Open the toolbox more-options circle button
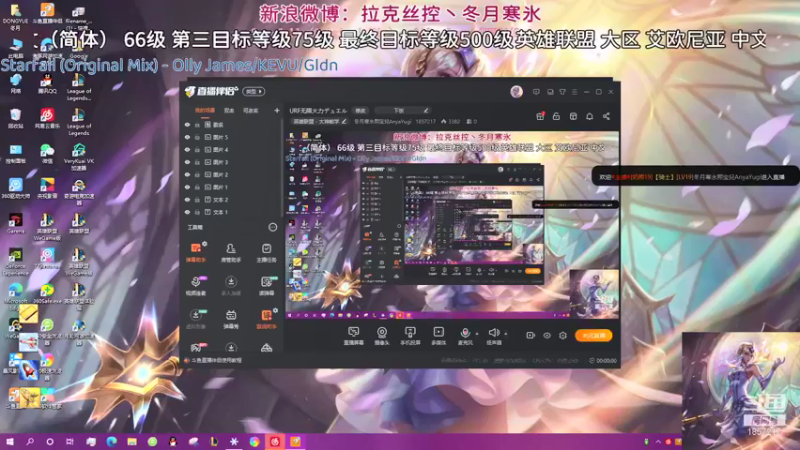Image resolution: width=800 pixels, height=450 pixels. pyautogui.click(x=272, y=227)
